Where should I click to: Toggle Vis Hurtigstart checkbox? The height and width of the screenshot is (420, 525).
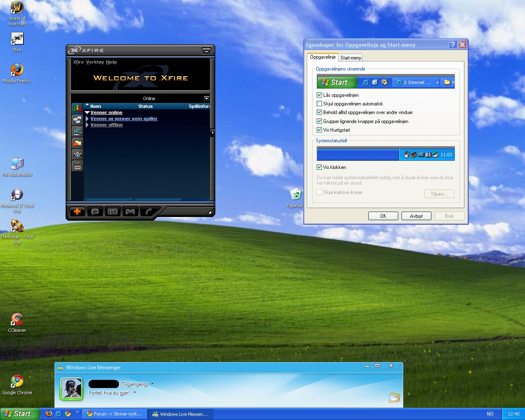click(x=319, y=130)
